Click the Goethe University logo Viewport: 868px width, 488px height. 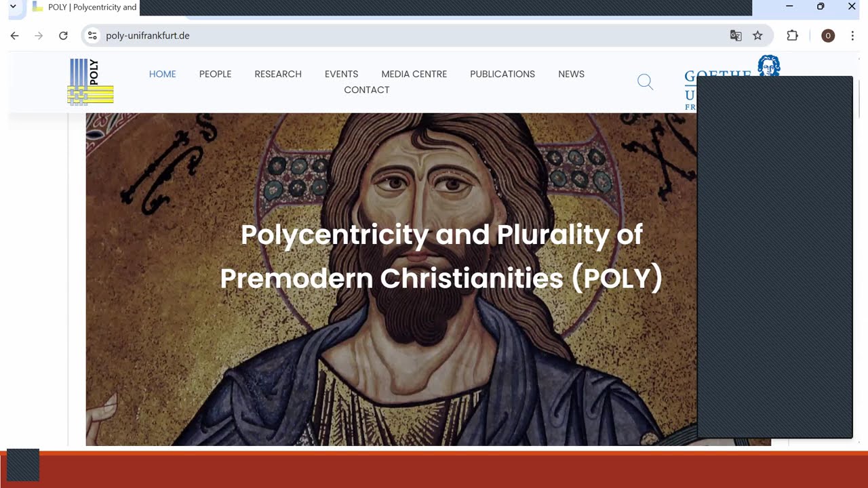point(732,83)
